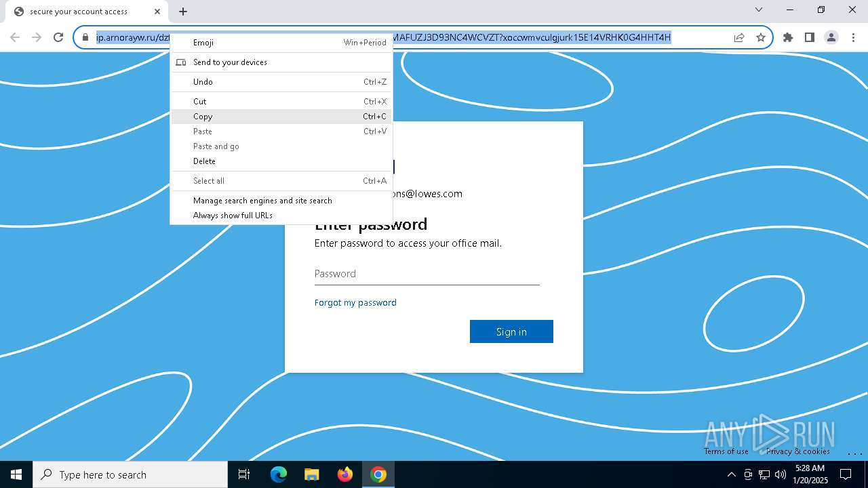Bookmark this page with the star icon

[x=761, y=37]
